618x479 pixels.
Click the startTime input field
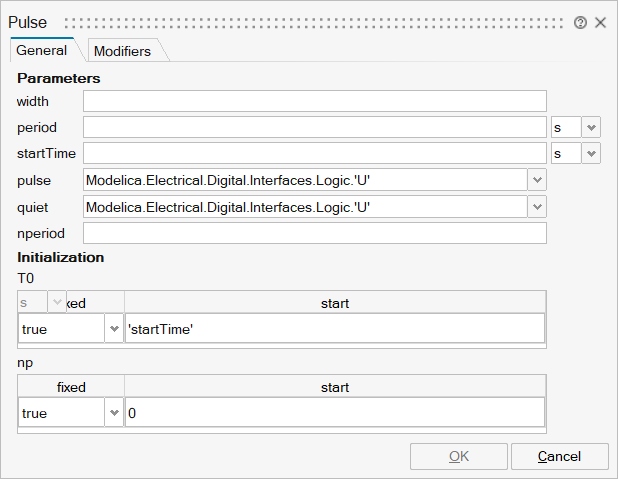(x=314, y=153)
